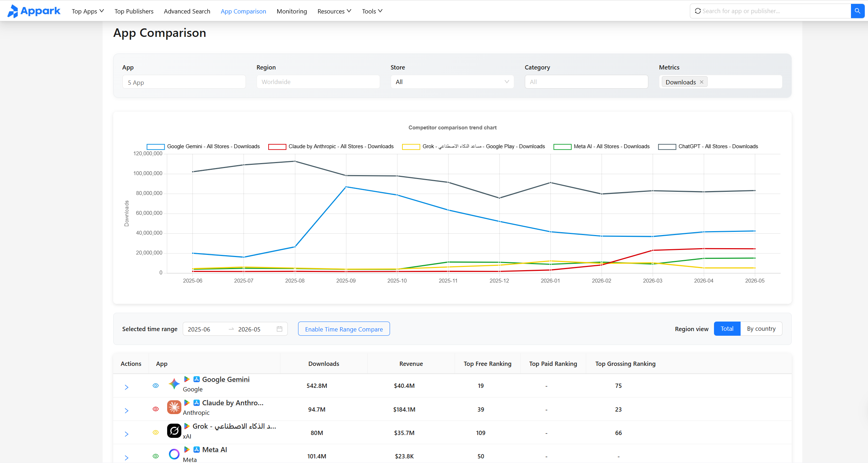Image resolution: width=868 pixels, height=463 pixels.
Task: Click the 2025-06 start date
Action: 199,329
